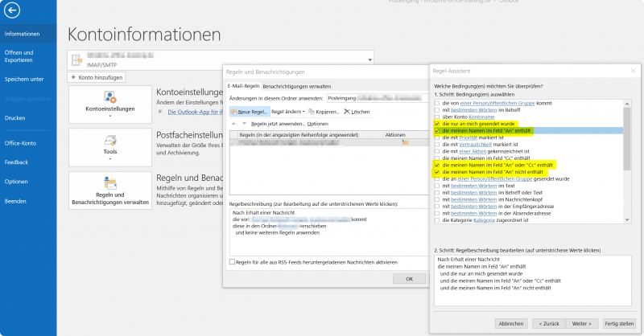
Task: Click OK in Regeln und Benachrichtigungen
Action: coord(409,279)
